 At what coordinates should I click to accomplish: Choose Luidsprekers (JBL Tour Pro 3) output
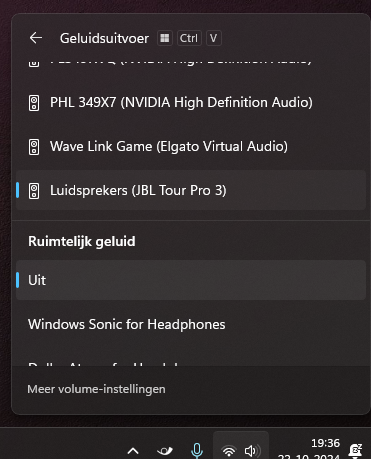click(191, 190)
